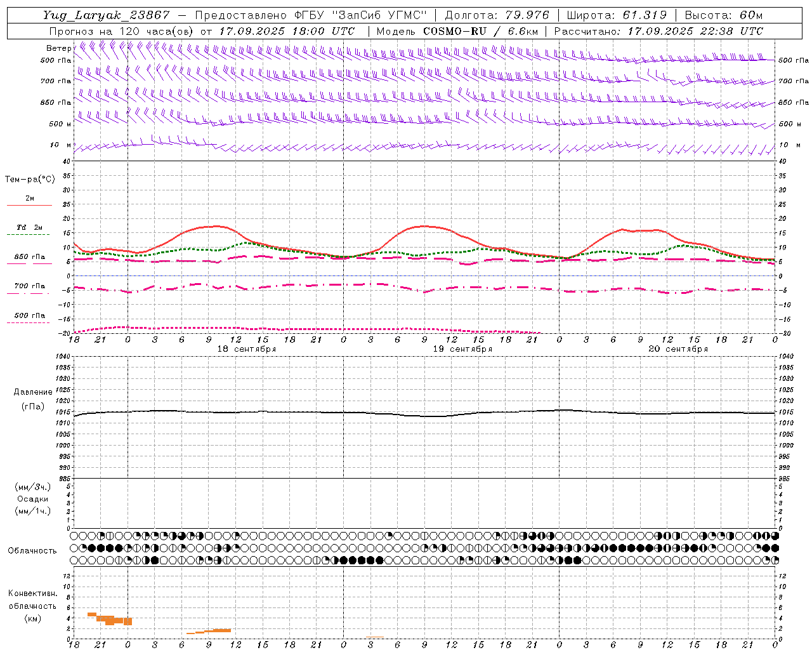The image size is (812, 650).
Task: Click the 20 сентября date label
Action: [678, 349]
